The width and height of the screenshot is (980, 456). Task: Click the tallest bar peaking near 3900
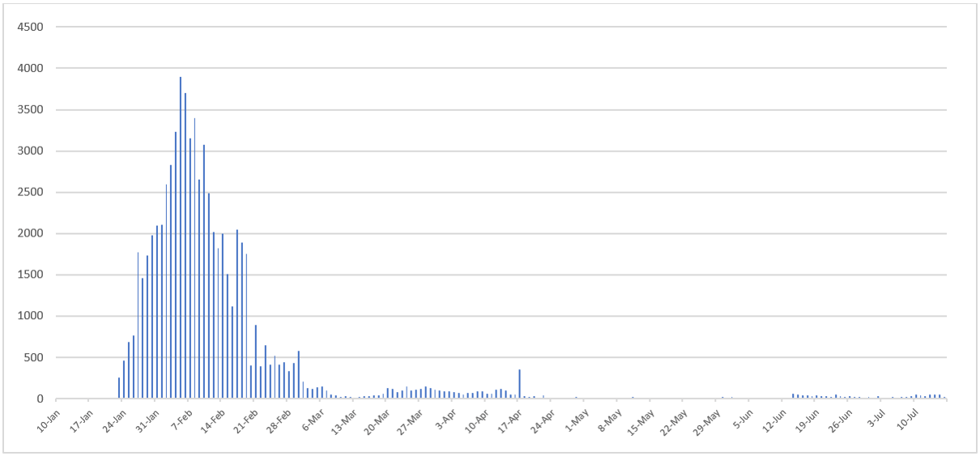(181, 243)
